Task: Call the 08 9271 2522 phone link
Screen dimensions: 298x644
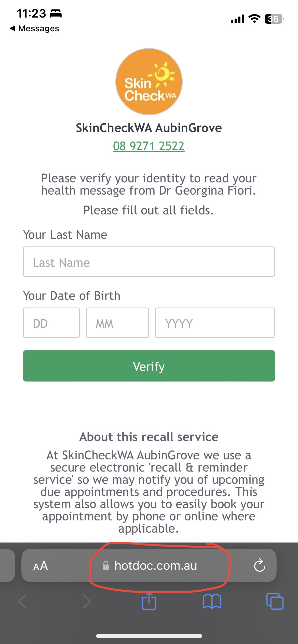Action: (149, 146)
